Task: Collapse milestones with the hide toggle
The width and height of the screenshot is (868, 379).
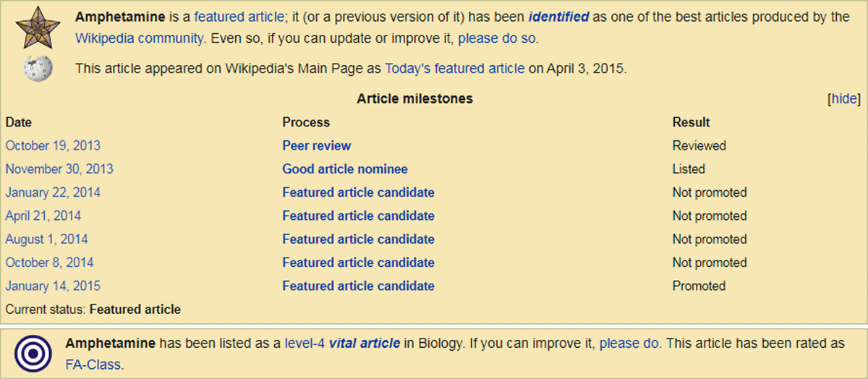Action: (x=843, y=99)
